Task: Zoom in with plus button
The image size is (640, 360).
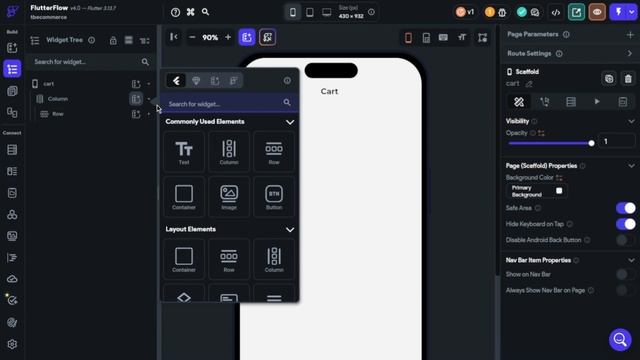Action: pyautogui.click(x=228, y=37)
